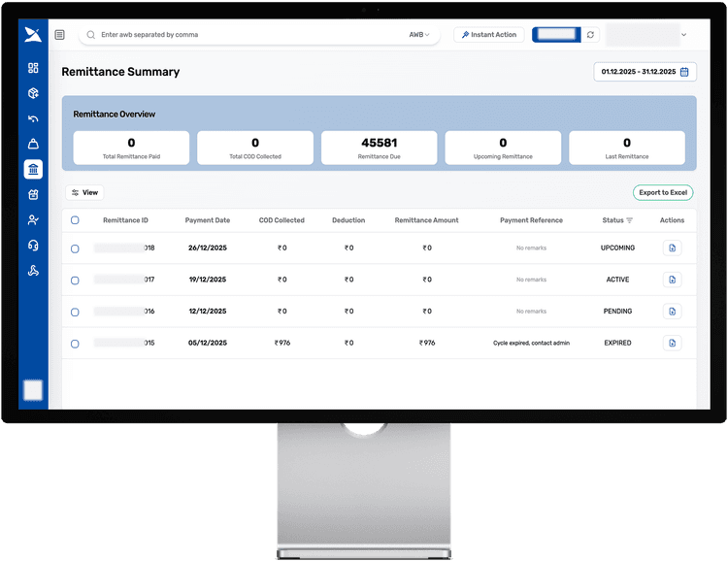Click Export to Excel
728x561 pixels.
click(663, 192)
